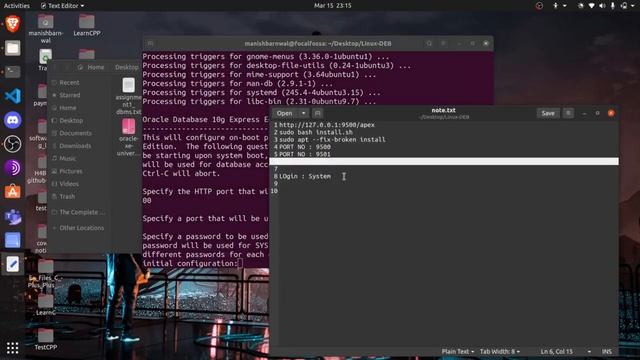Image resolution: width=640 pixels, height=360 pixels.
Task: Click the red screen recording indicator
Action: click(x=539, y=6)
